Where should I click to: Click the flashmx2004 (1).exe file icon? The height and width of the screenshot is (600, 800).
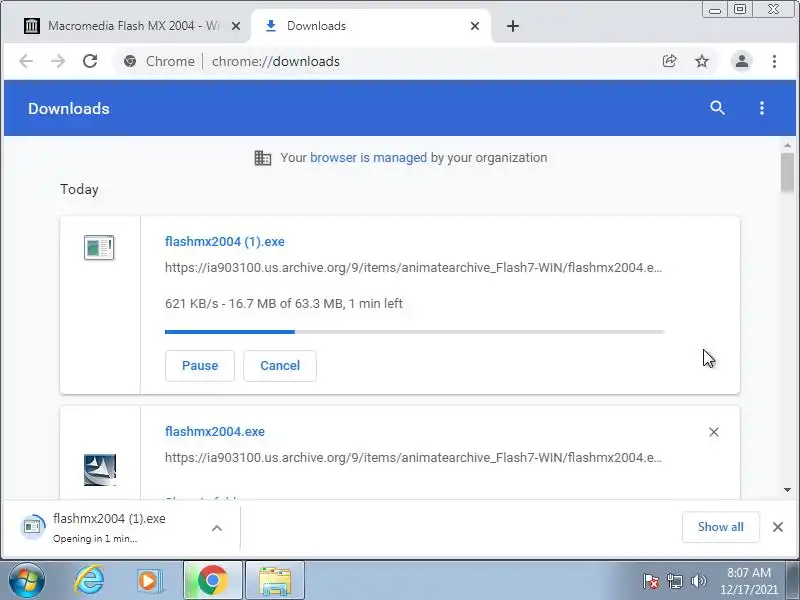(x=99, y=247)
